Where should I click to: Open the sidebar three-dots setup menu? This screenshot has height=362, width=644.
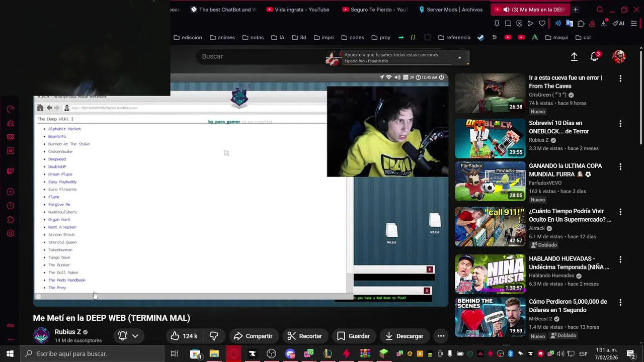[10, 339]
